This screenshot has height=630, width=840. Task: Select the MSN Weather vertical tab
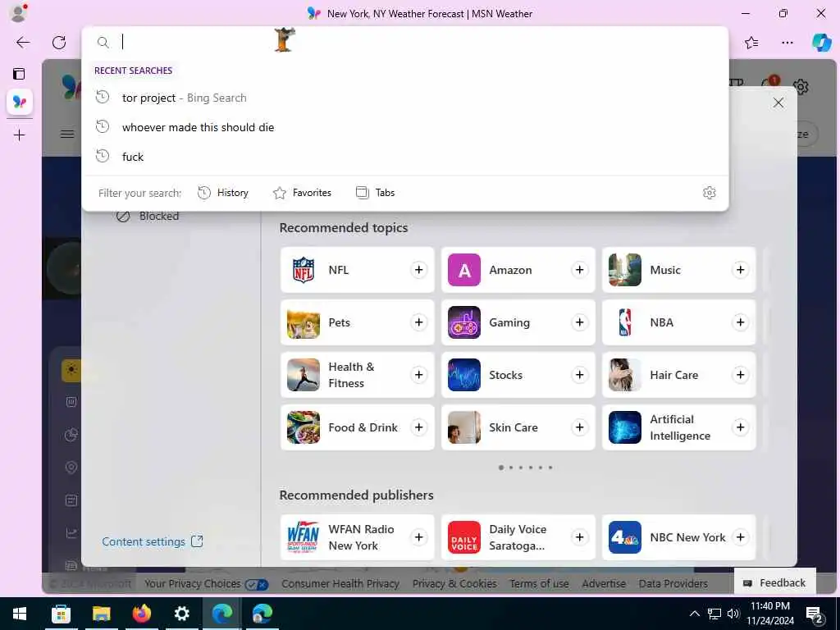coord(20,101)
